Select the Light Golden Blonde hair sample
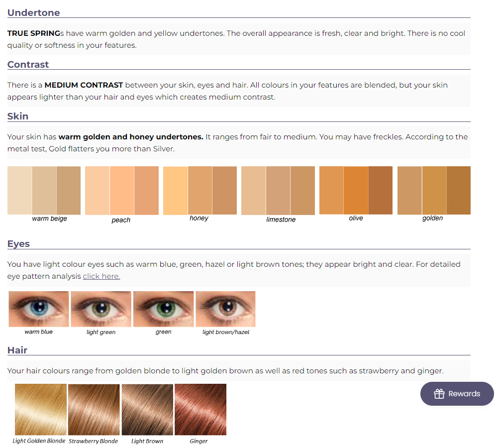The image size is (496, 448). tap(40, 409)
